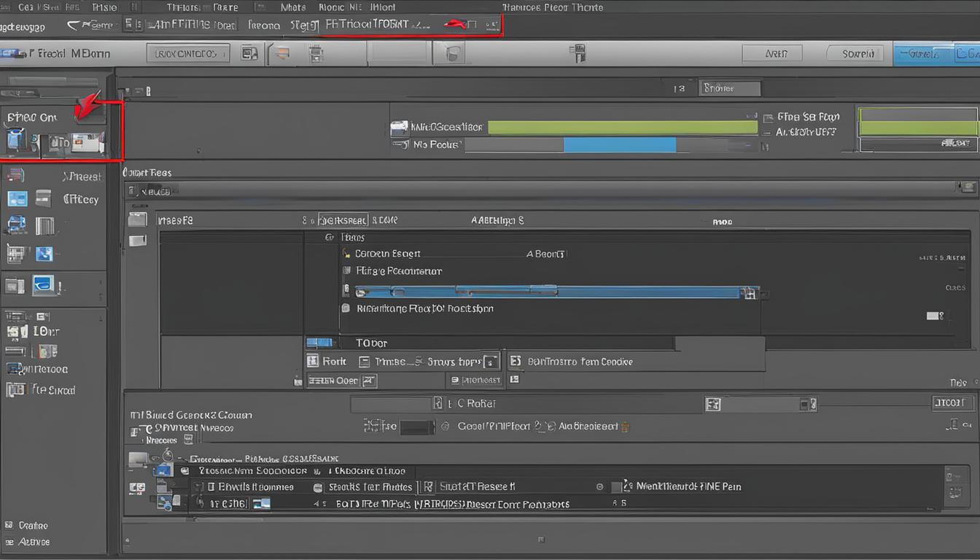The width and height of the screenshot is (980, 560).
Task: Open the small dropdown next to the Rort label
Action: [x=362, y=361]
